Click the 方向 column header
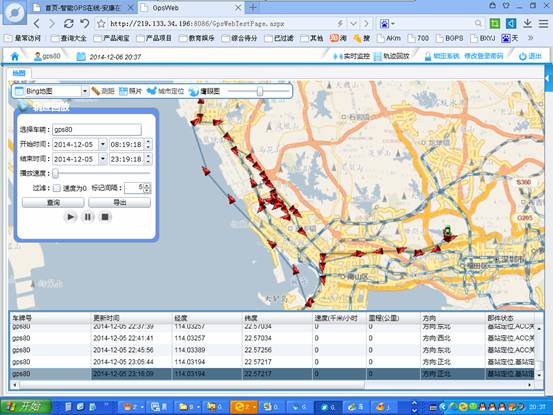Viewport: 553px width, 415px height. [453, 318]
